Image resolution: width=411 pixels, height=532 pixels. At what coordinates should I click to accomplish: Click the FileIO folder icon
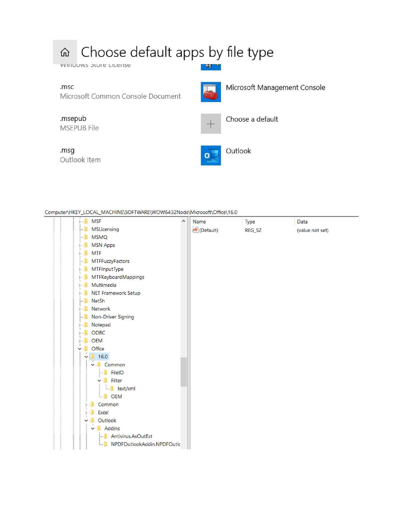click(x=106, y=372)
